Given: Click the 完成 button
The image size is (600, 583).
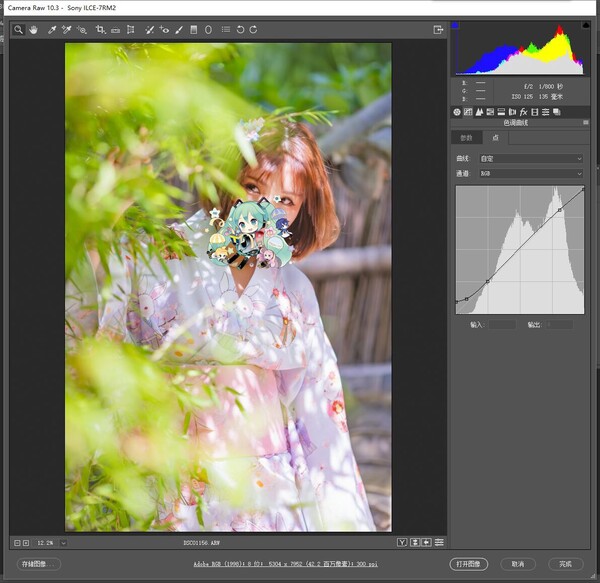Looking at the screenshot, I should click(x=566, y=564).
